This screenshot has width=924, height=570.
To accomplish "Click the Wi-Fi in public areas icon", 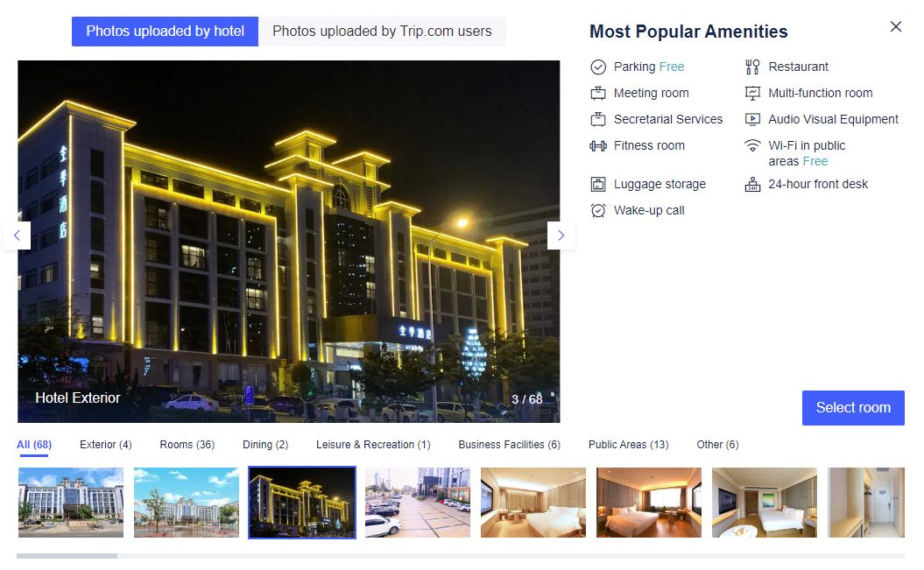I will pos(752,145).
